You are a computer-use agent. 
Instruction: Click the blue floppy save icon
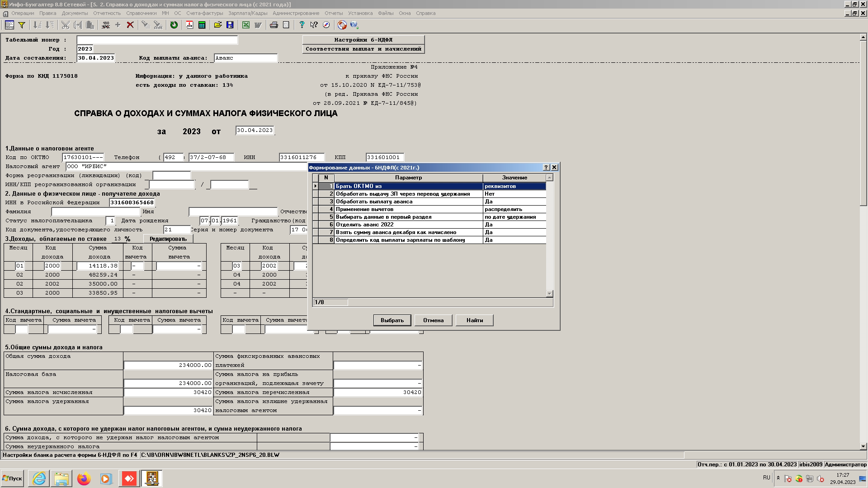tap(230, 25)
